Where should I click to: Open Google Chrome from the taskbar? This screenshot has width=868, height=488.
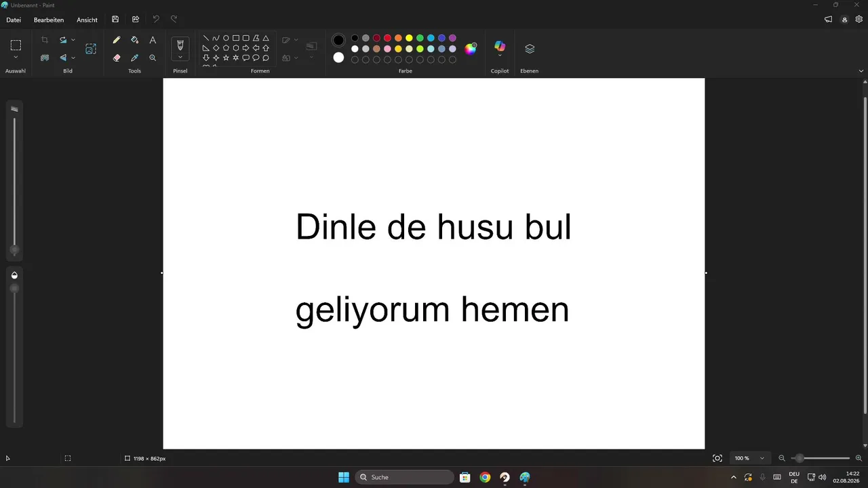click(485, 477)
